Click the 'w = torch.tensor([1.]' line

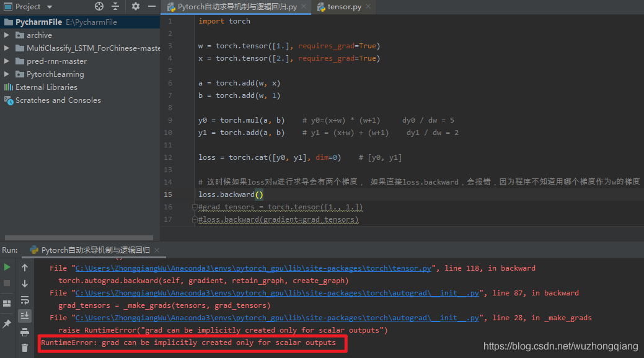click(x=289, y=46)
